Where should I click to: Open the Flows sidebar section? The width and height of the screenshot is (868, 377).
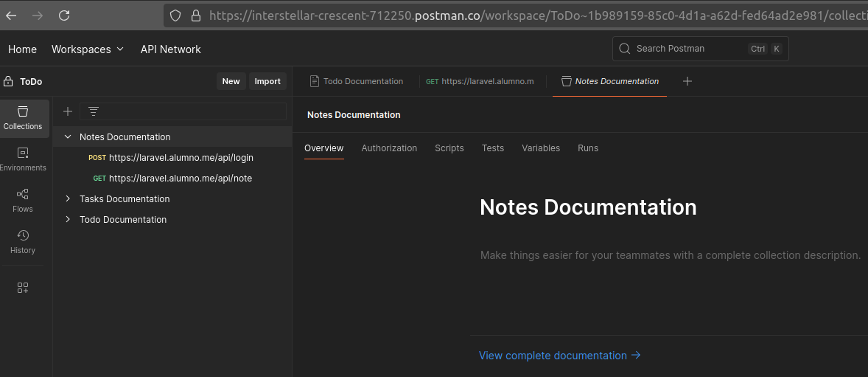pos(23,201)
